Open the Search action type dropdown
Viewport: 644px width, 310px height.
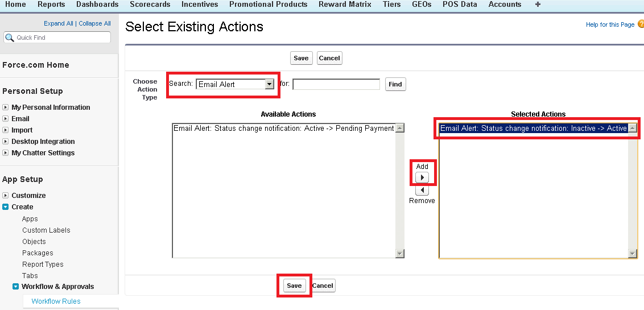coord(269,84)
